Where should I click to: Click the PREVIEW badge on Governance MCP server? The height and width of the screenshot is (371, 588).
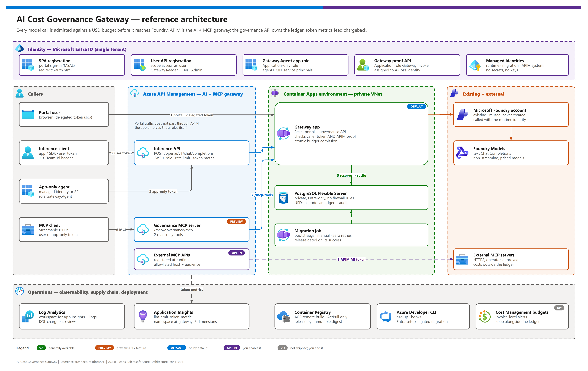(x=236, y=221)
